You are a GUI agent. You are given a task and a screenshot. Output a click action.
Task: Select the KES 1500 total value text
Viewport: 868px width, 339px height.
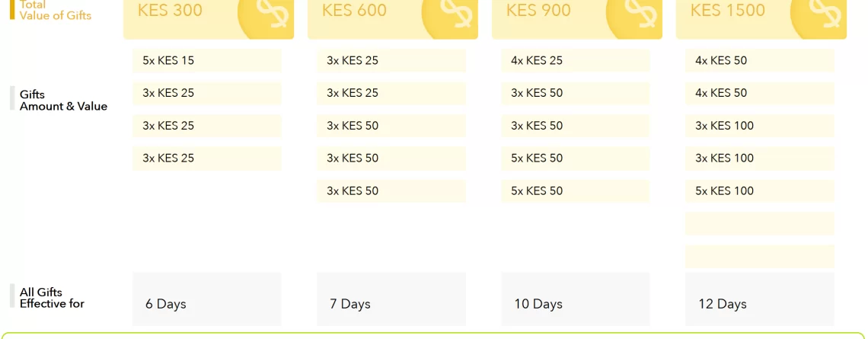727,10
